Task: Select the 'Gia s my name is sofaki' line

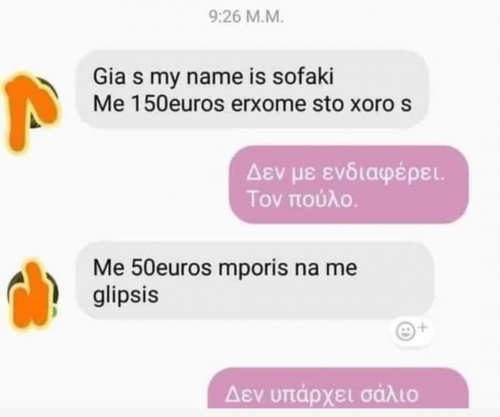Action: pos(213,77)
